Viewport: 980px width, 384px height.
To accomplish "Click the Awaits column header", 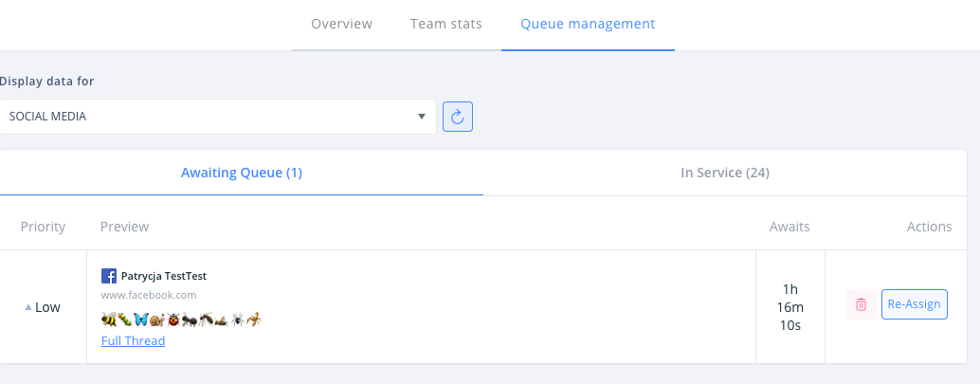I will [x=789, y=227].
